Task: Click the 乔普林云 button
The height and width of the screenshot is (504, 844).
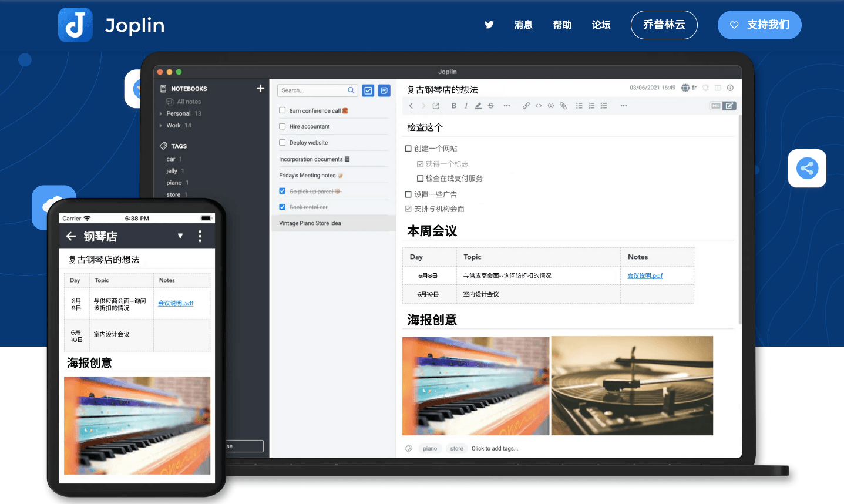Action: 664,25
